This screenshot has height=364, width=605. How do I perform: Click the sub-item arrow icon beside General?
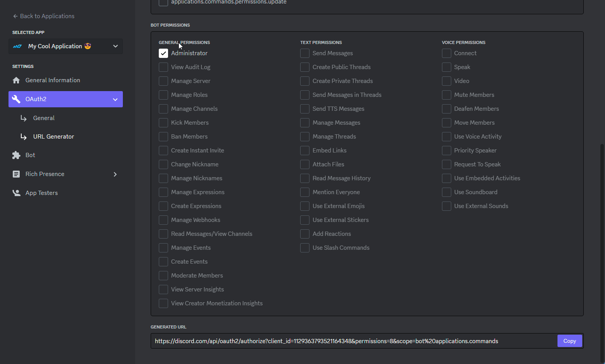24,118
